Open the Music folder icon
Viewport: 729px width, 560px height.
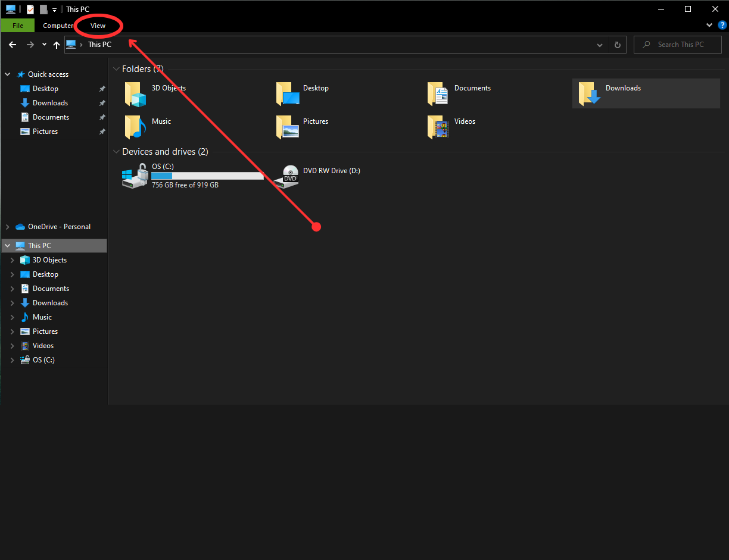135,127
